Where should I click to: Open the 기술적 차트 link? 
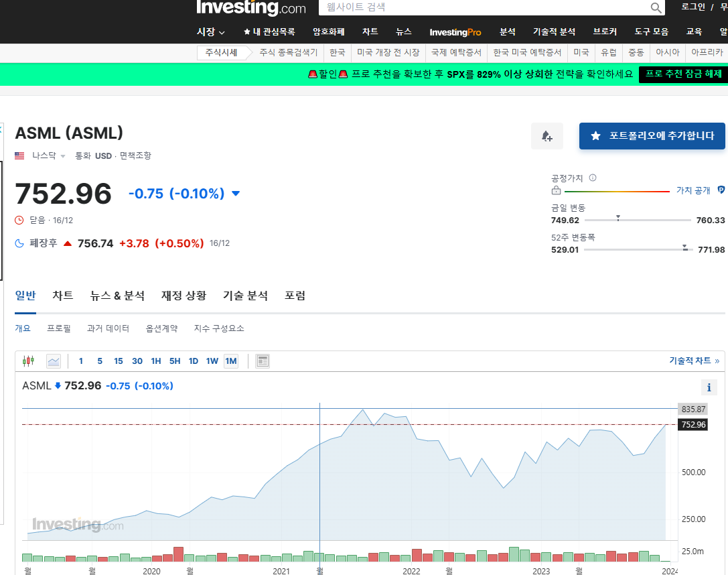694,361
